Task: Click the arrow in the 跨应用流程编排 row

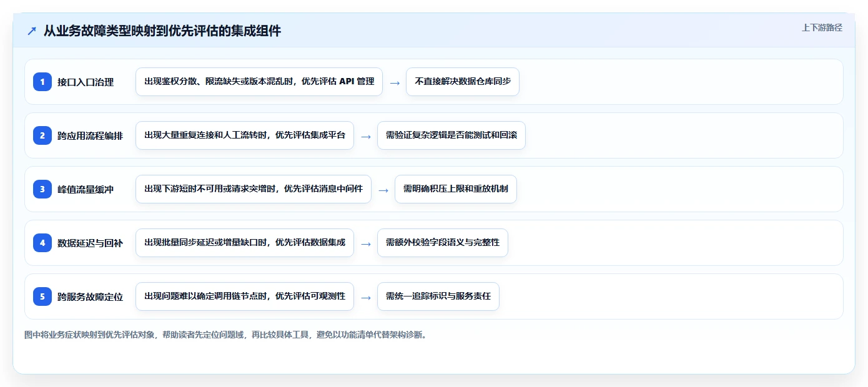Action: point(366,136)
